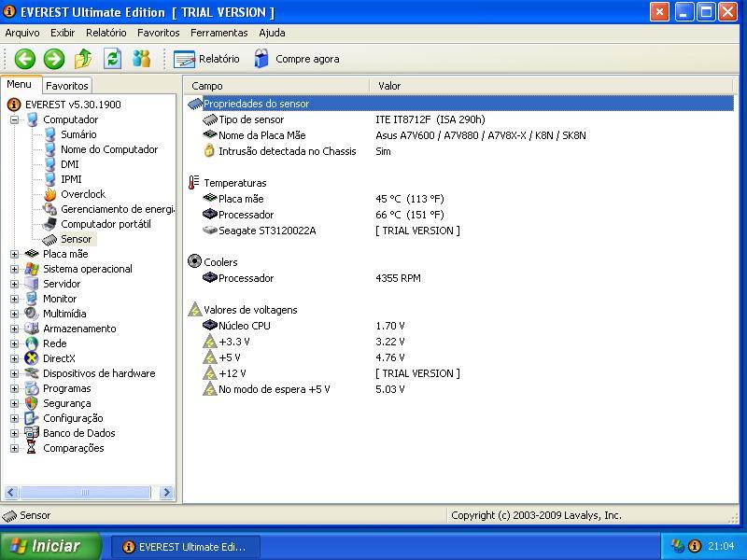The width and height of the screenshot is (747, 560).
Task: Click the Programas tree icon
Action: (x=32, y=388)
